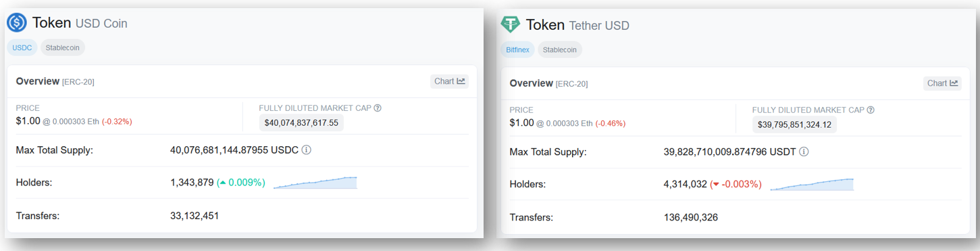Click the USDC transfers count 33,132,451
The width and height of the screenshot is (980, 251).
click(195, 216)
